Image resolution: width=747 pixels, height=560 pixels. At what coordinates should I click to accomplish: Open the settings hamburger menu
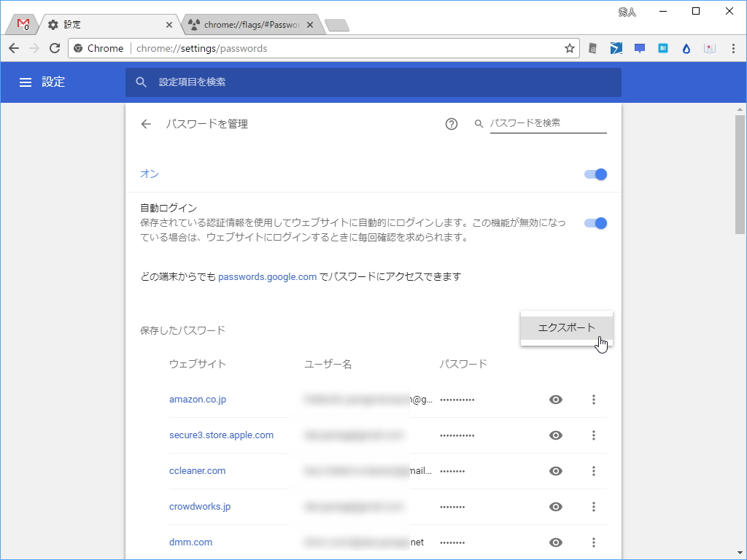click(26, 82)
